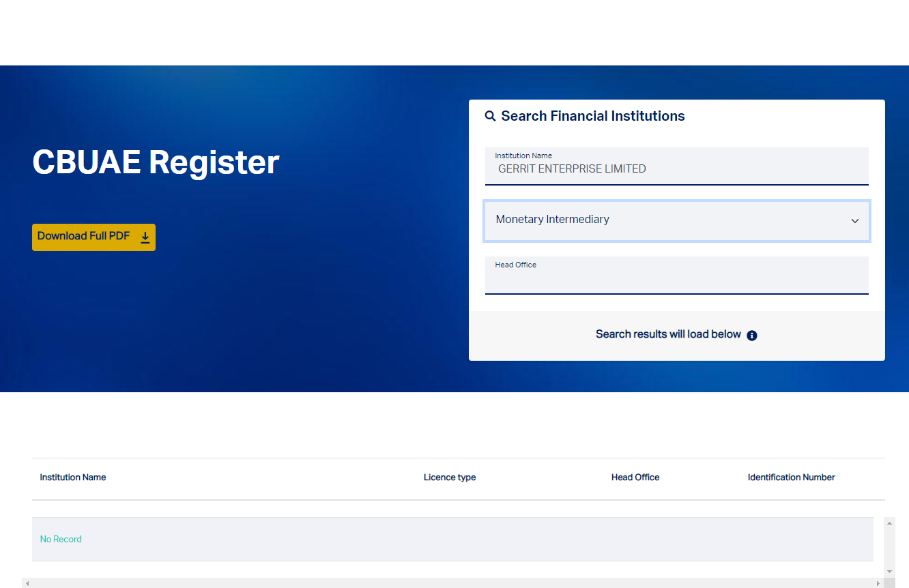Select the Head Office column header in table
The width and height of the screenshot is (909, 588).
pyautogui.click(x=635, y=477)
